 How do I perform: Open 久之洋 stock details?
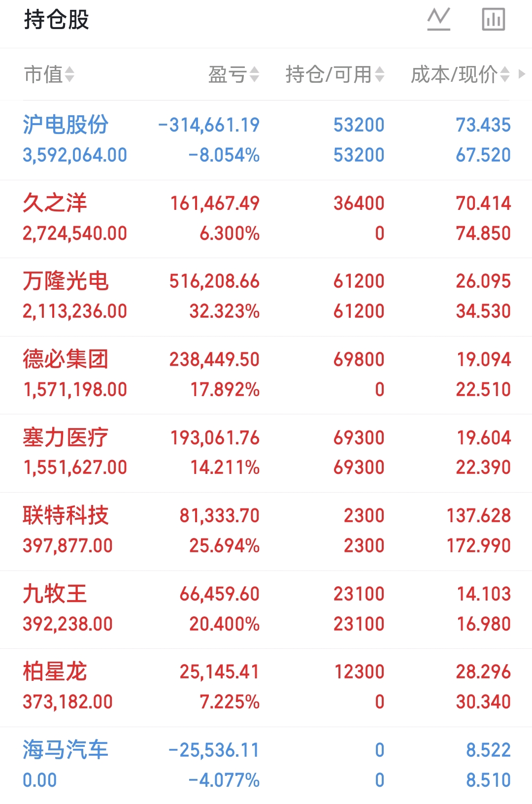pyautogui.click(x=55, y=203)
